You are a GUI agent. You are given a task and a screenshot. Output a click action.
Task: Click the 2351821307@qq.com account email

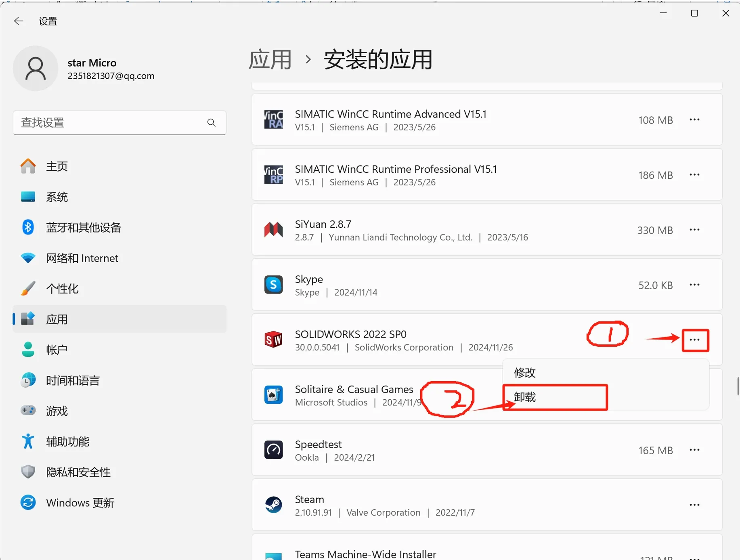click(x=111, y=76)
